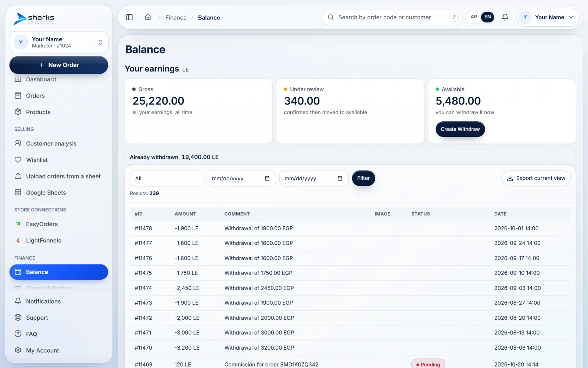
Task: Click the Balance wallet icon in sidebar
Action: [18, 272]
